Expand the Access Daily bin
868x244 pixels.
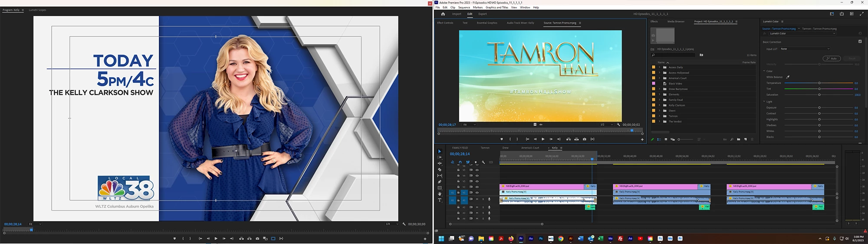click(x=659, y=67)
